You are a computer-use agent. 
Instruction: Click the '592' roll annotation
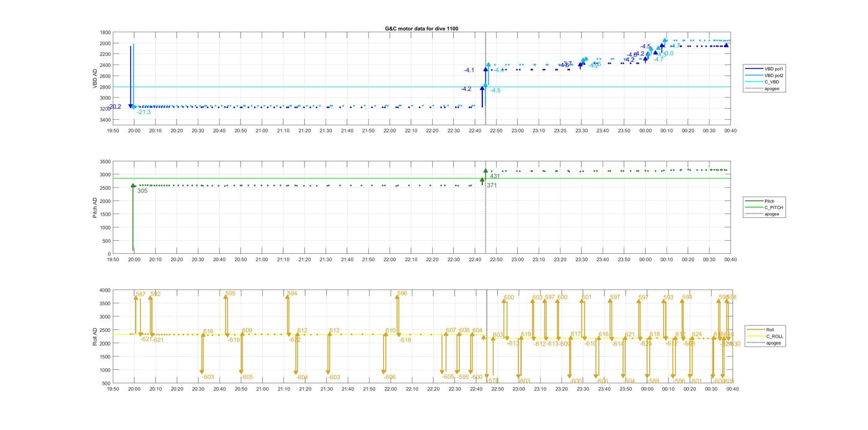click(156, 294)
